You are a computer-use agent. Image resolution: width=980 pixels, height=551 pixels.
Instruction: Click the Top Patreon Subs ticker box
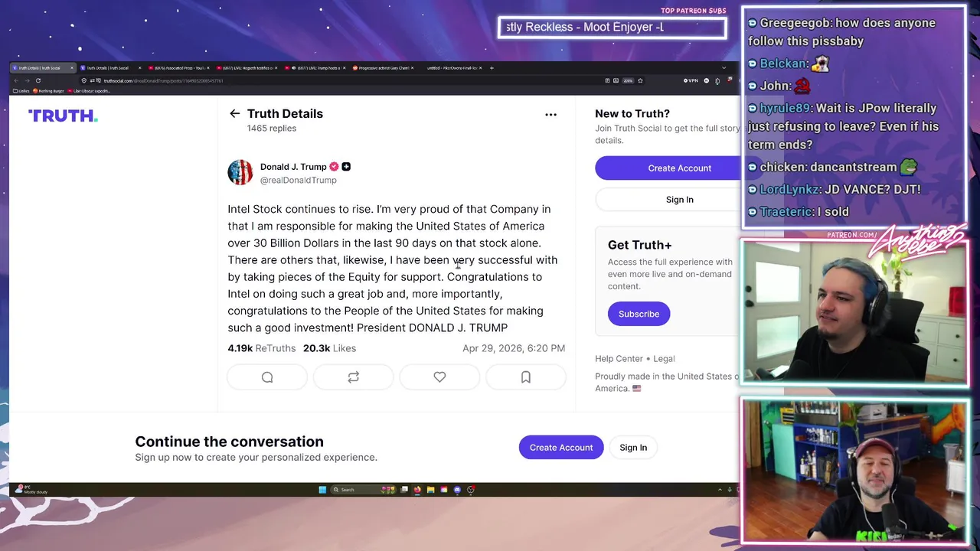pos(612,28)
